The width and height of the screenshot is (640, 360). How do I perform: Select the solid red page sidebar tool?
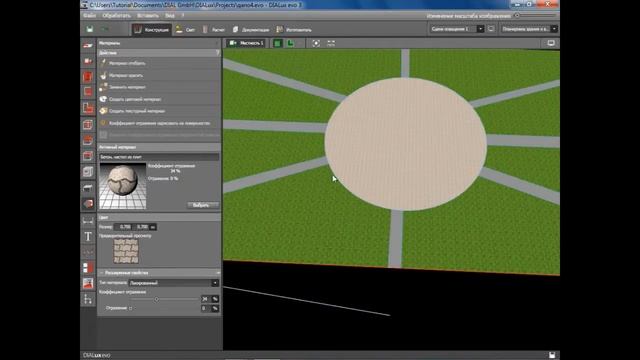88,77
